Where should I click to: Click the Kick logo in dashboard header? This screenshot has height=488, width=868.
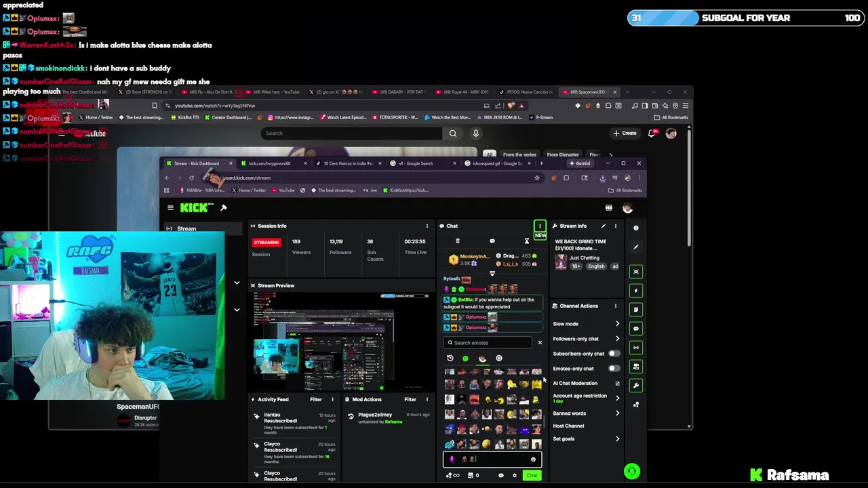pos(197,208)
